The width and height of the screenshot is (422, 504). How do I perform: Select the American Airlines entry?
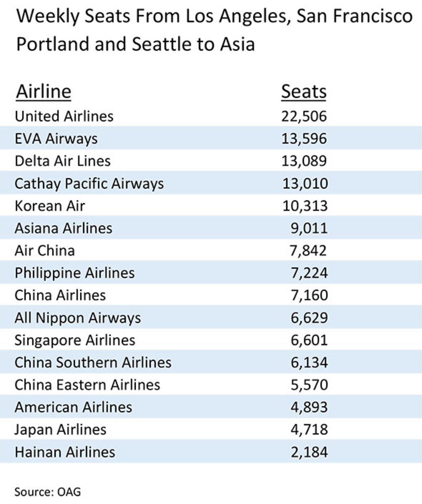(73, 407)
